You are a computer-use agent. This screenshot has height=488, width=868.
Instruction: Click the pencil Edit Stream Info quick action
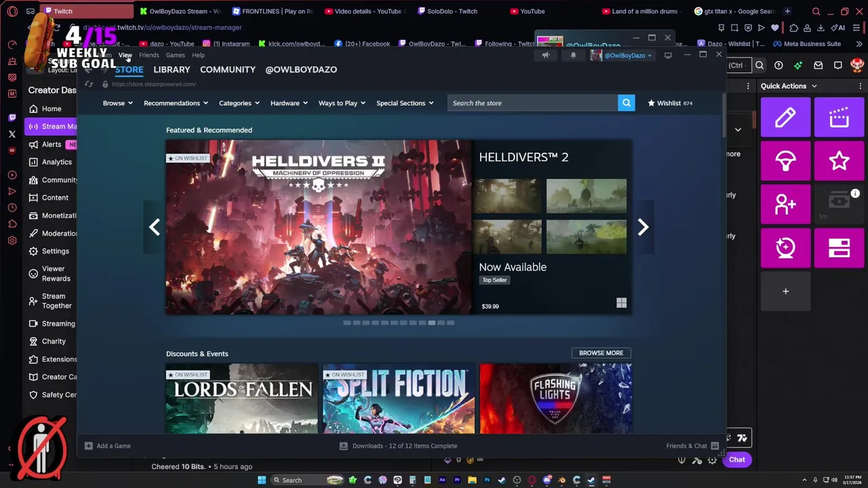click(785, 117)
